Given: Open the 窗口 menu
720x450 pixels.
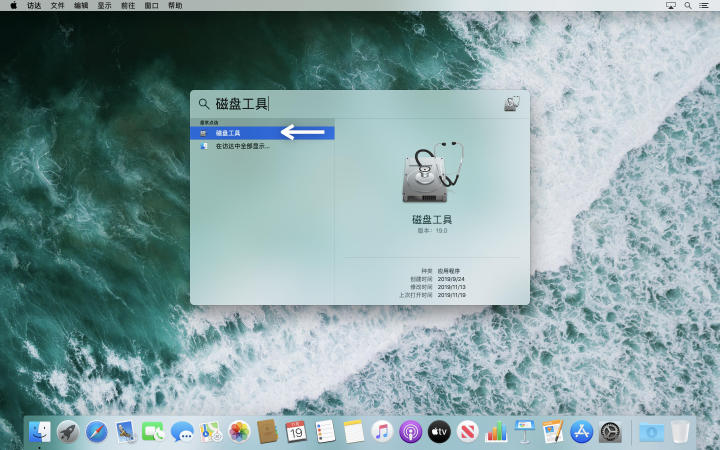Looking at the screenshot, I should coord(151,6).
